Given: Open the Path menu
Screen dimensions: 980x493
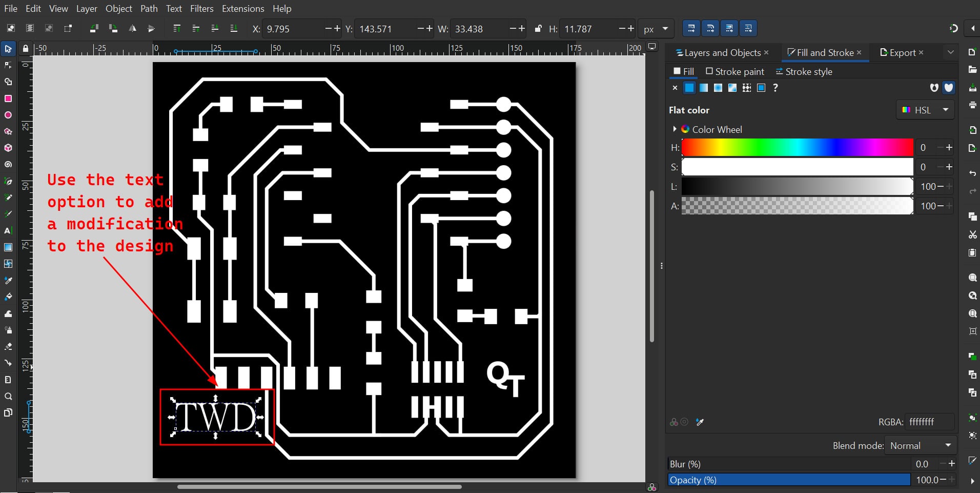Looking at the screenshot, I should pyautogui.click(x=149, y=9).
